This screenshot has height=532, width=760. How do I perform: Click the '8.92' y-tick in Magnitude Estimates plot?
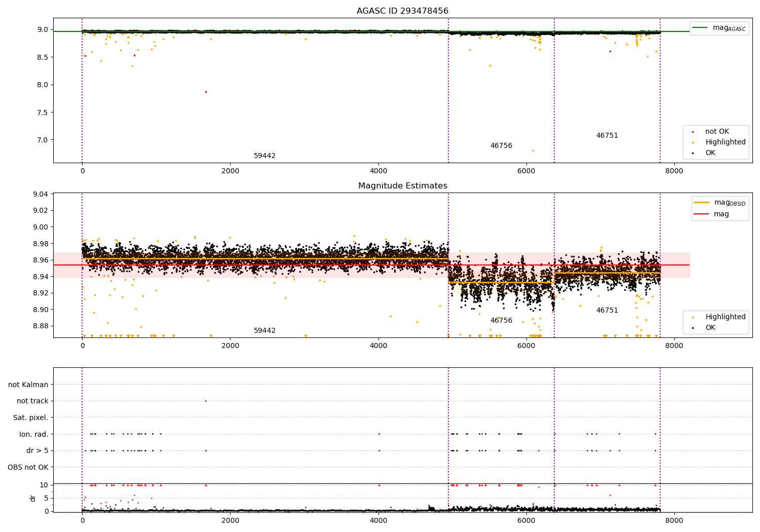(41, 293)
